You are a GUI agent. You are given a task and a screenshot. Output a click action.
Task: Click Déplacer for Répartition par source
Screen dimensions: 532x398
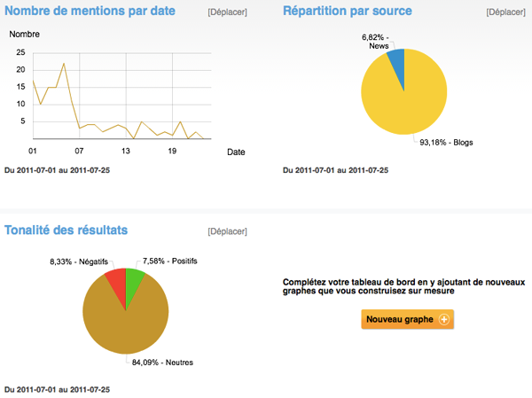point(506,12)
